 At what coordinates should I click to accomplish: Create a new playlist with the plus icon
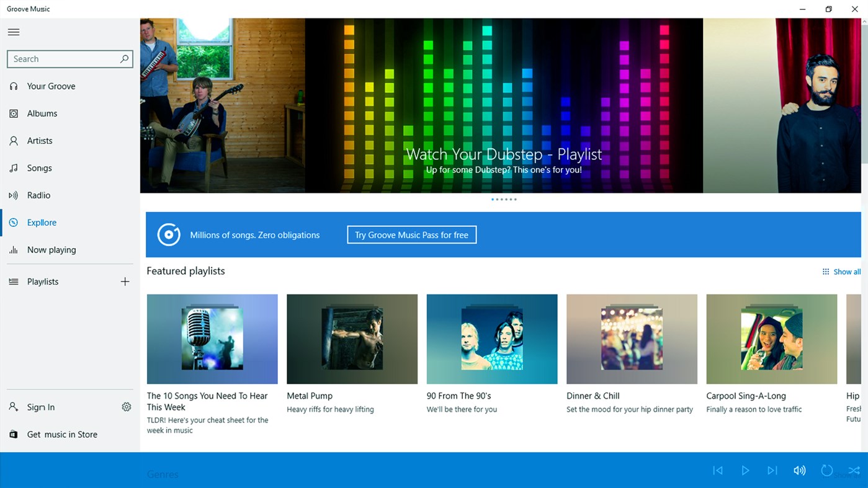(x=125, y=281)
